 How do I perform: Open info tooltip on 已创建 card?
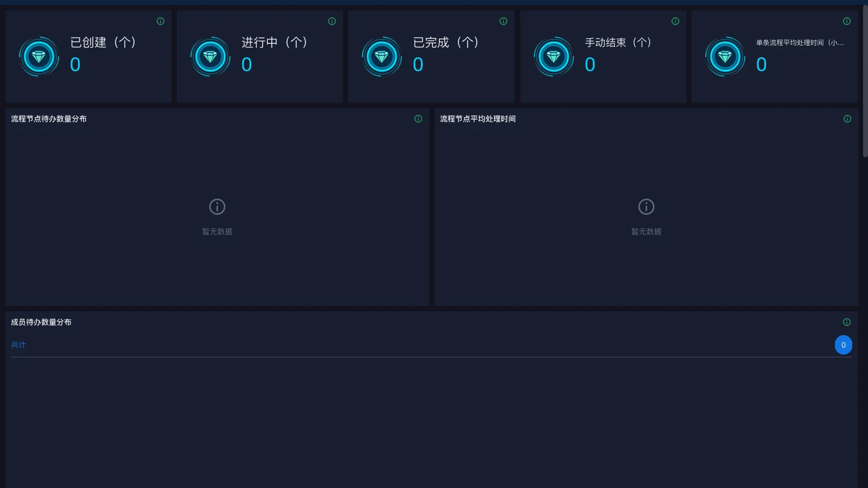point(160,21)
